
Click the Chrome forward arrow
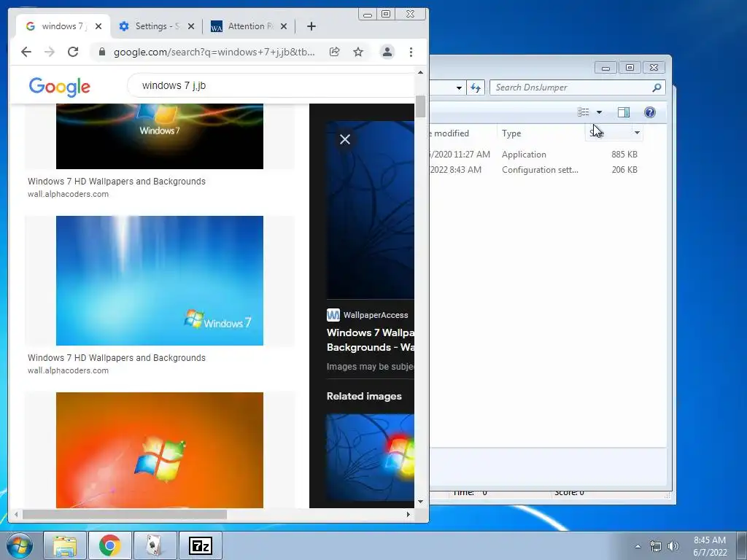[49, 52]
